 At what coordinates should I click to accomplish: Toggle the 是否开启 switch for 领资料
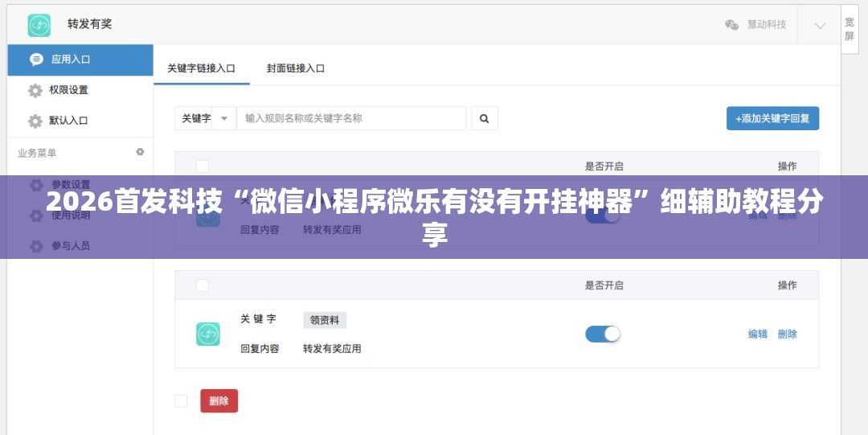click(602, 334)
